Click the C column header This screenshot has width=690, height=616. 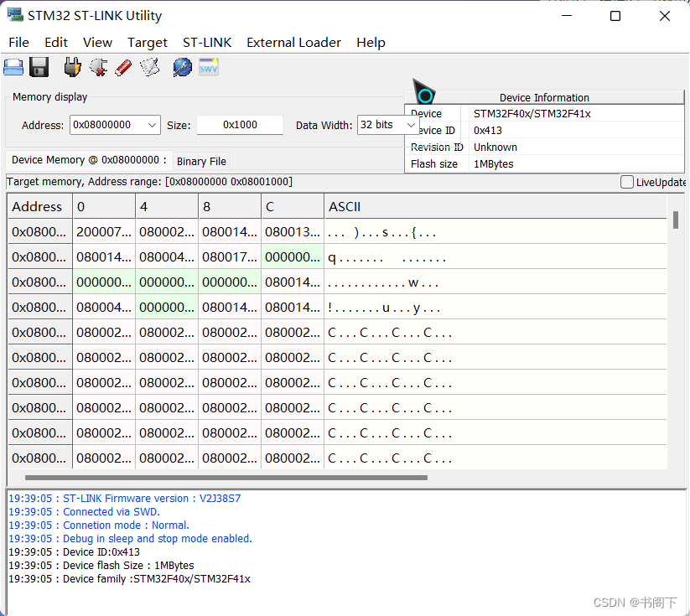click(293, 206)
